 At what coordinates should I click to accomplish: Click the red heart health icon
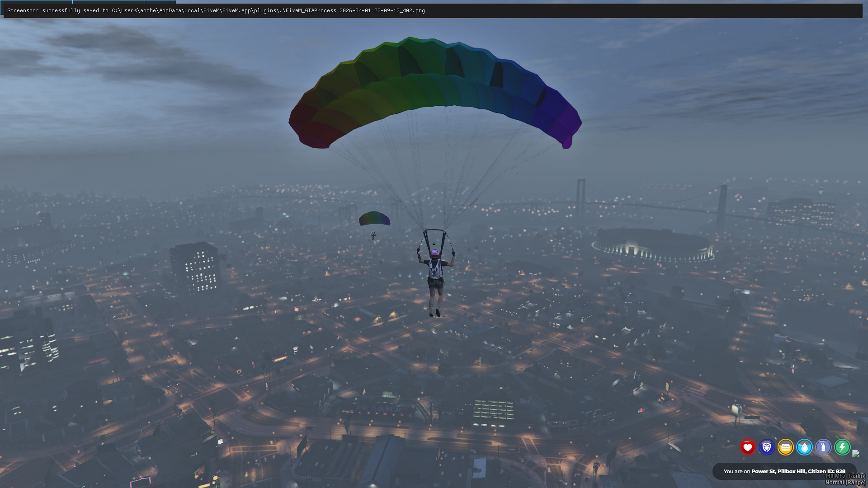pos(748,447)
